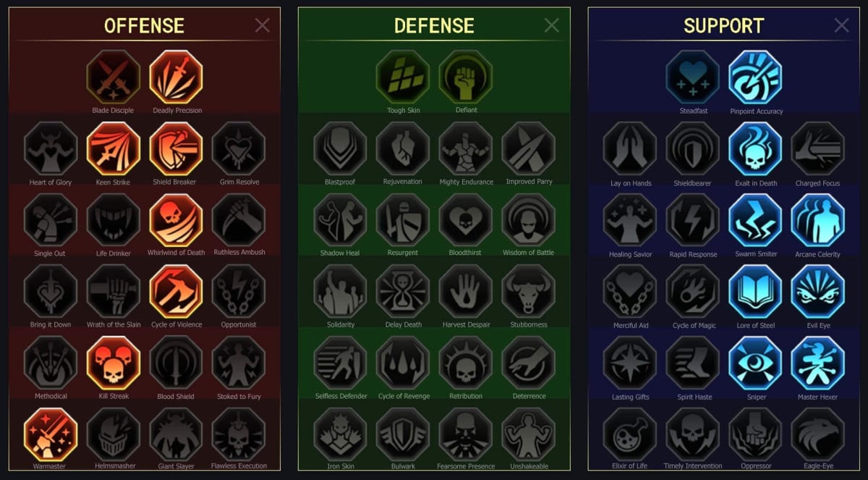
Task: Pick the Eagle-Eye mastery icon
Action: (818, 434)
